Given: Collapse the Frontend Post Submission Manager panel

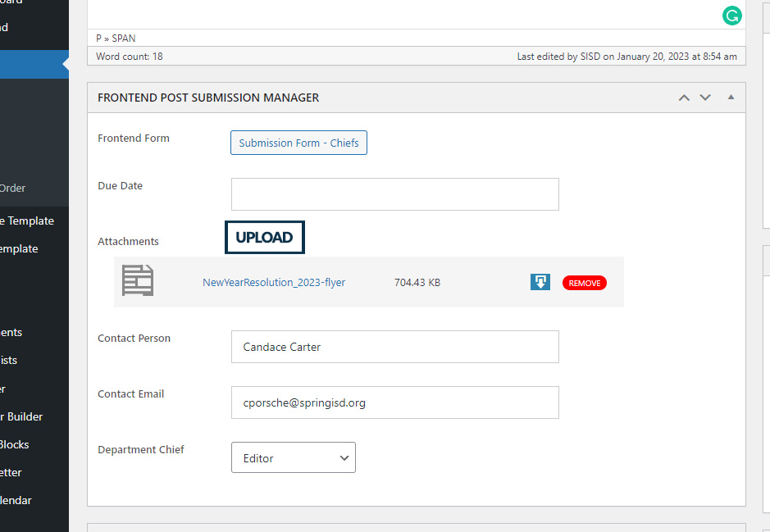Looking at the screenshot, I should (x=731, y=98).
